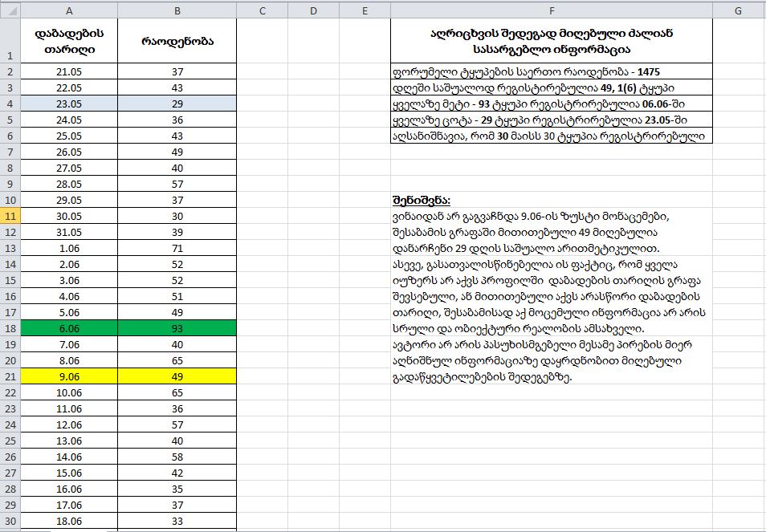Click date cell 18.06
This screenshot has width=766, height=532.
tap(69, 521)
